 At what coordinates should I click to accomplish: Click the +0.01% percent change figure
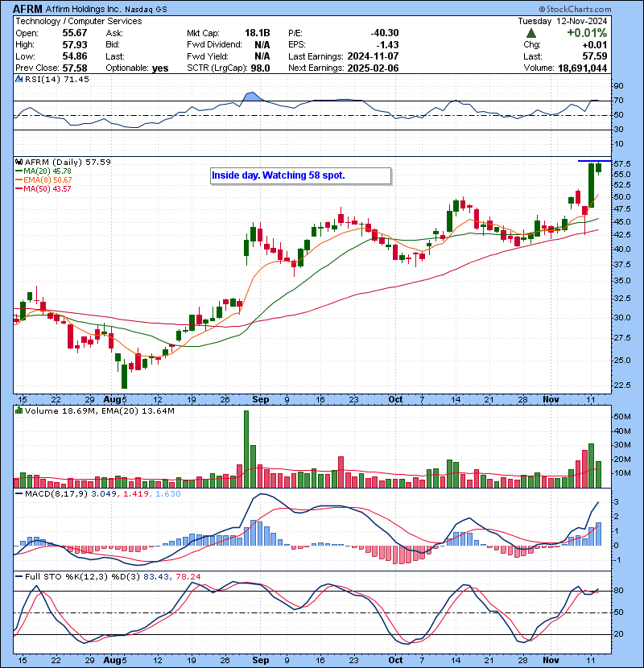point(587,33)
